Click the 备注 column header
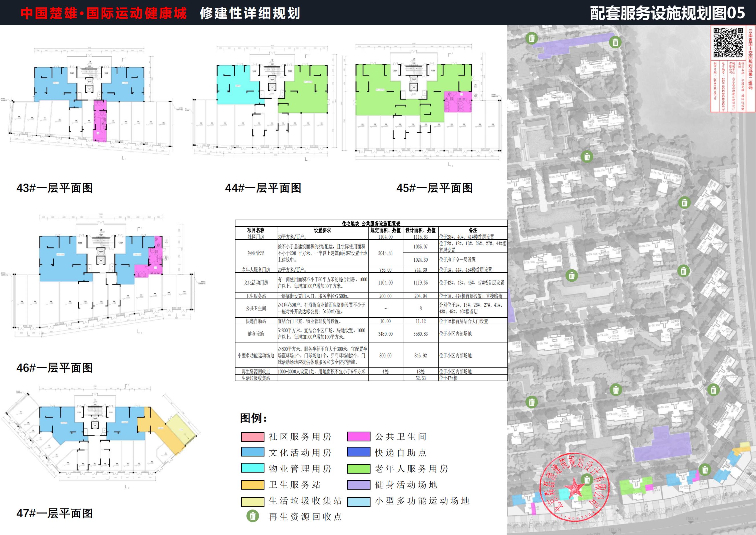Image resolution: width=756 pixels, height=535 pixels. [473, 230]
